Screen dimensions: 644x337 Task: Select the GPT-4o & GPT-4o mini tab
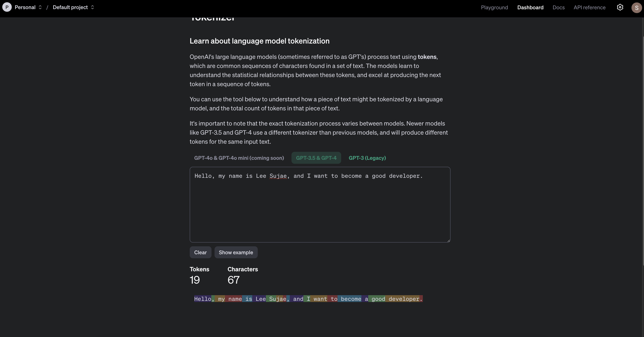tap(239, 158)
